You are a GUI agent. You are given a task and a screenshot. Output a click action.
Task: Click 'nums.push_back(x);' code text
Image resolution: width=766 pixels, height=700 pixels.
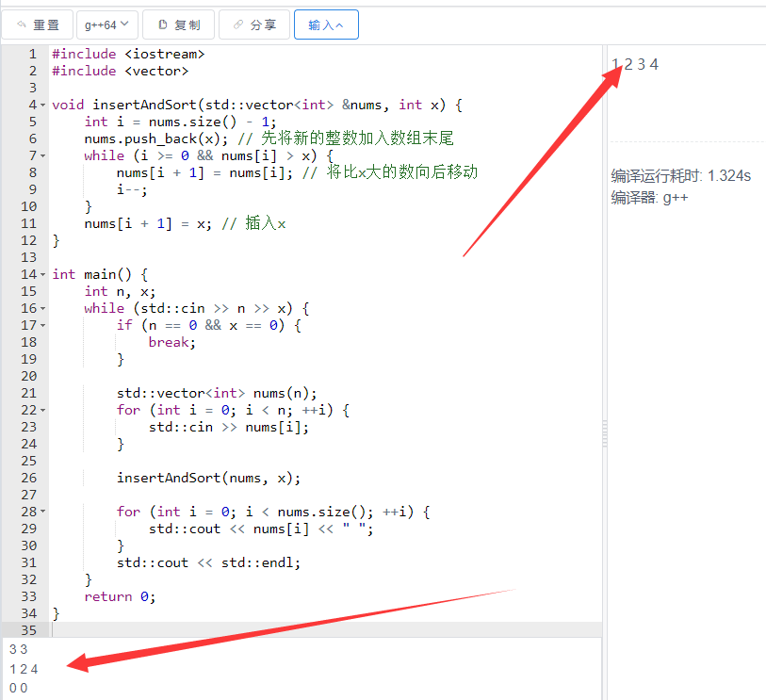(x=156, y=139)
